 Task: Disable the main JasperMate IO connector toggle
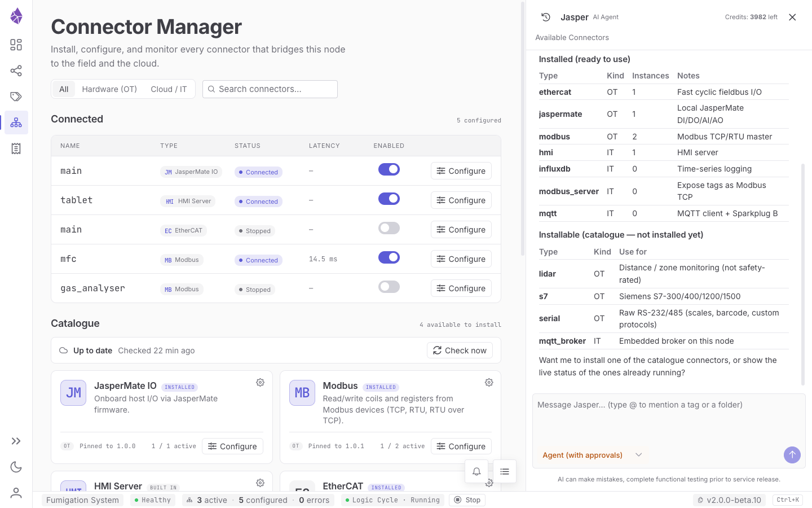coord(389,169)
